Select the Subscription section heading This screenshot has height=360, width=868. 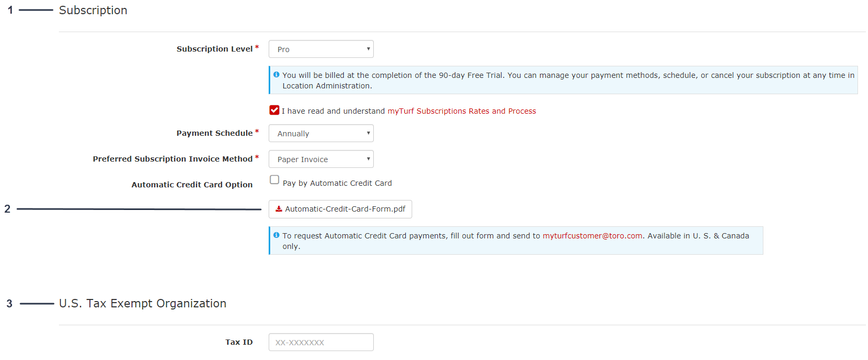pyautogui.click(x=93, y=11)
